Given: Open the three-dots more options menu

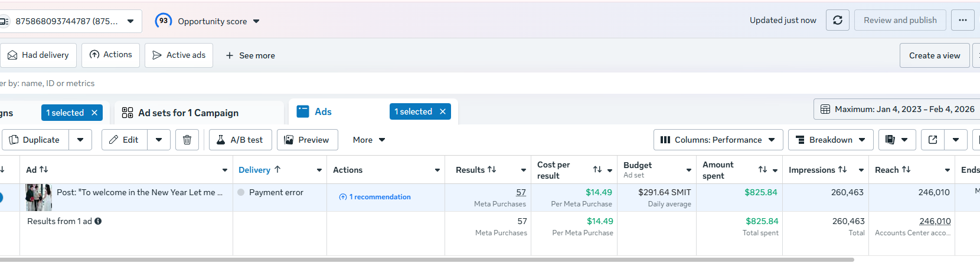Looking at the screenshot, I should click(962, 20).
